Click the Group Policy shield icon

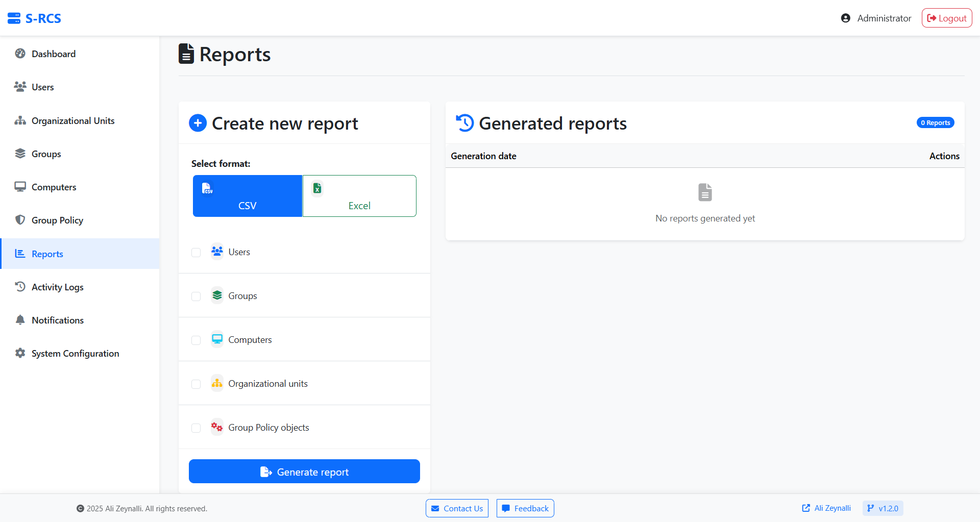20,220
